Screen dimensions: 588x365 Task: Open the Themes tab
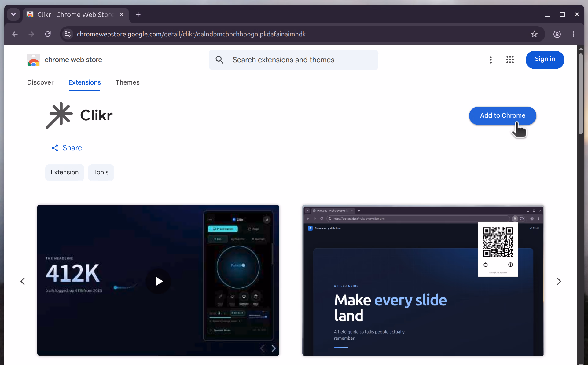[x=127, y=82]
